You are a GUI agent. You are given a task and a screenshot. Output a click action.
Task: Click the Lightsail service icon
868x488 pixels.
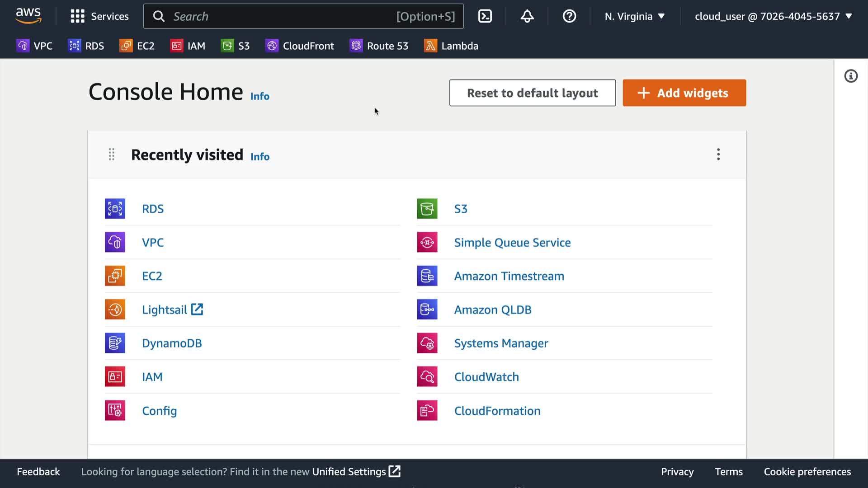[115, 310]
